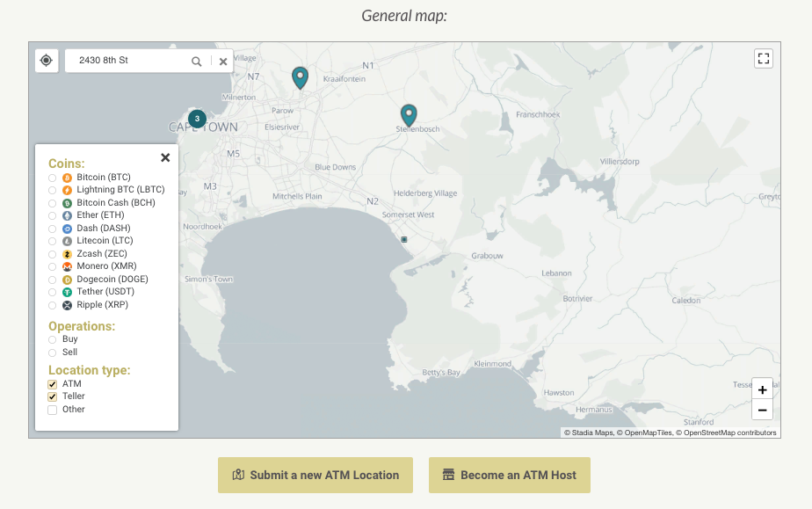812x509 pixels.
Task: Select the Zcash (ZEC) radio button
Action: [53, 254]
